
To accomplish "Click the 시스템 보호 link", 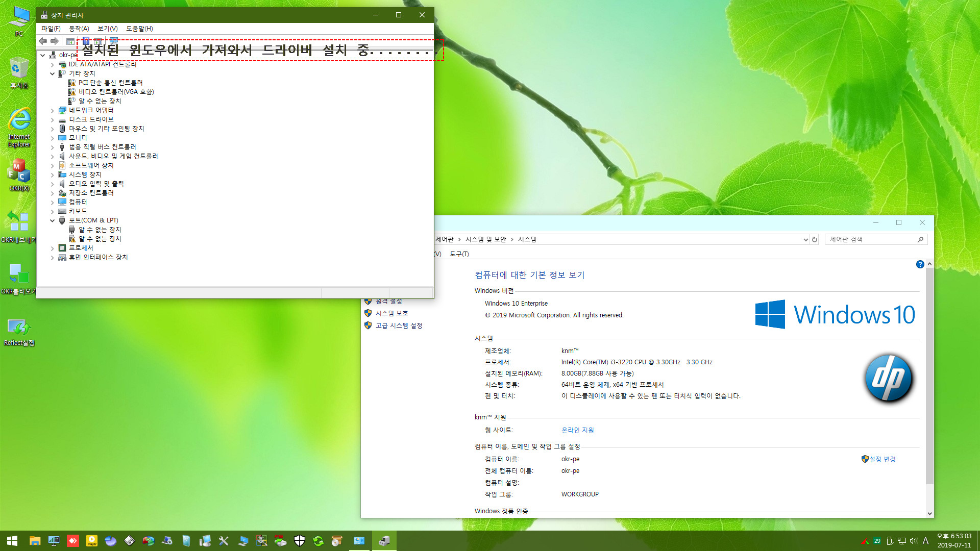I will tap(392, 313).
